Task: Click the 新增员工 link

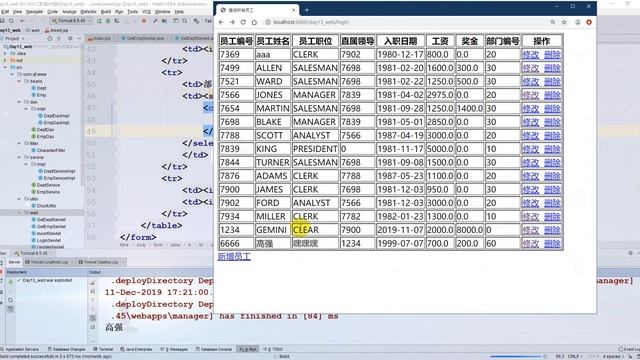Action: (x=234, y=256)
